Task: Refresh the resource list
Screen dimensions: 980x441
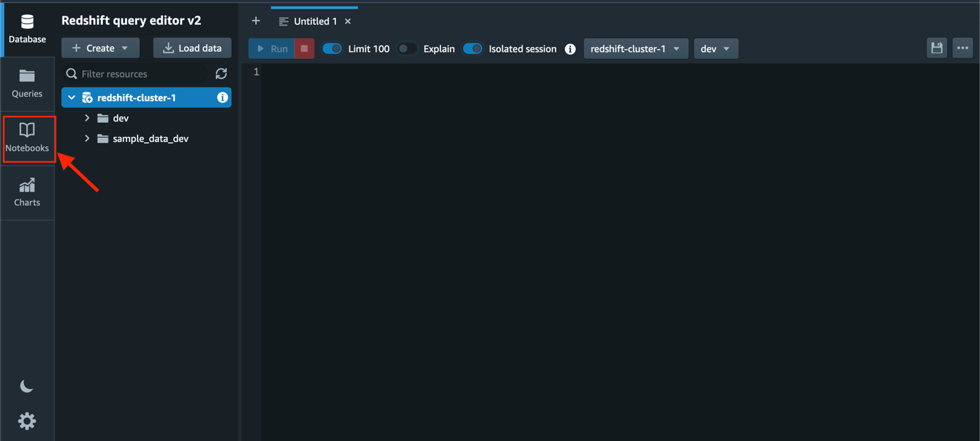Action: pos(221,74)
